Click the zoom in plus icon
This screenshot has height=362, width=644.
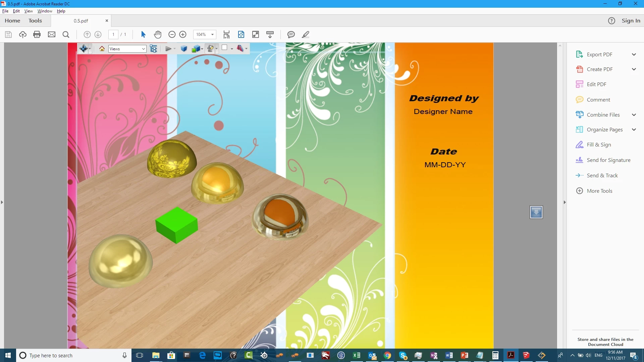click(x=183, y=35)
